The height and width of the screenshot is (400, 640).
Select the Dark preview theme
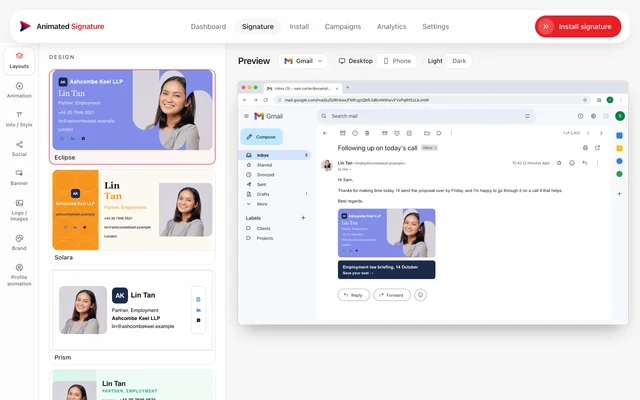pos(459,61)
